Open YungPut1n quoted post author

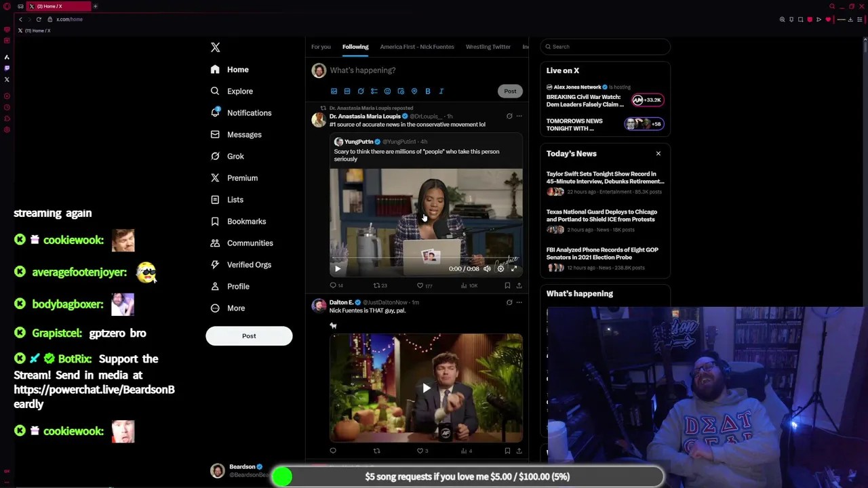click(x=359, y=142)
